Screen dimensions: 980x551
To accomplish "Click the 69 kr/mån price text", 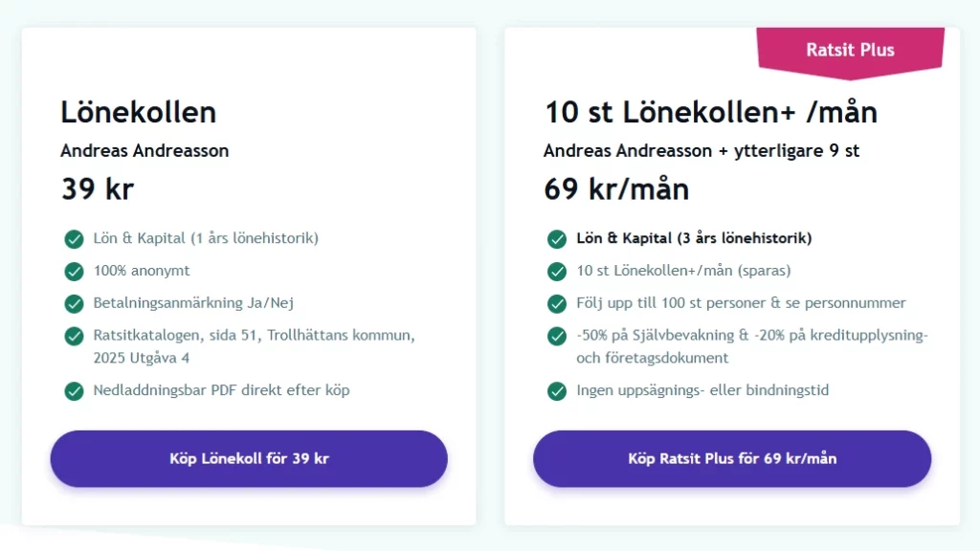I will point(616,188).
